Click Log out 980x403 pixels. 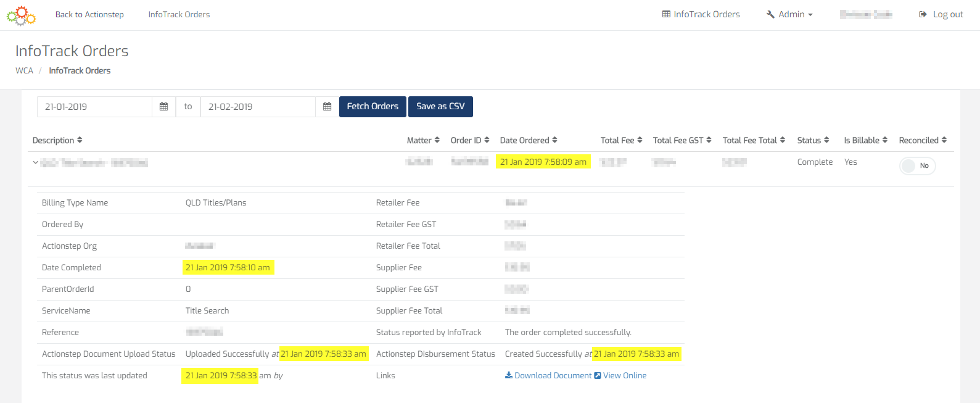941,14
